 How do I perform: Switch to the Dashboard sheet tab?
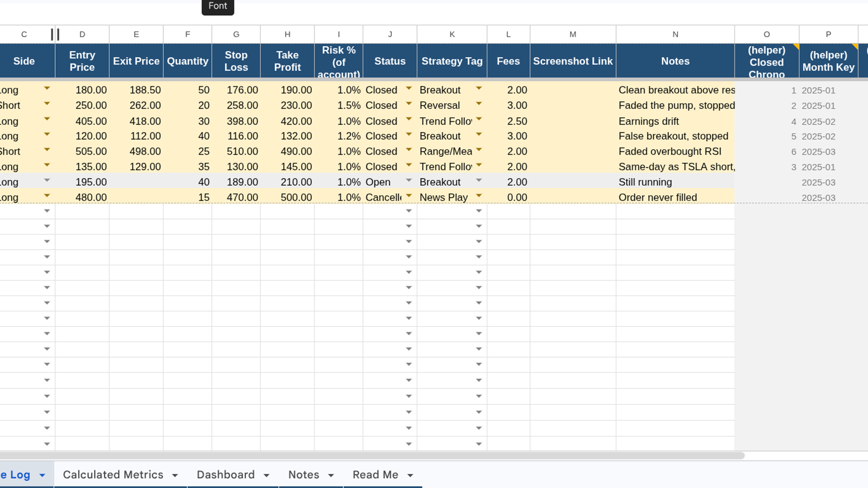click(x=226, y=474)
